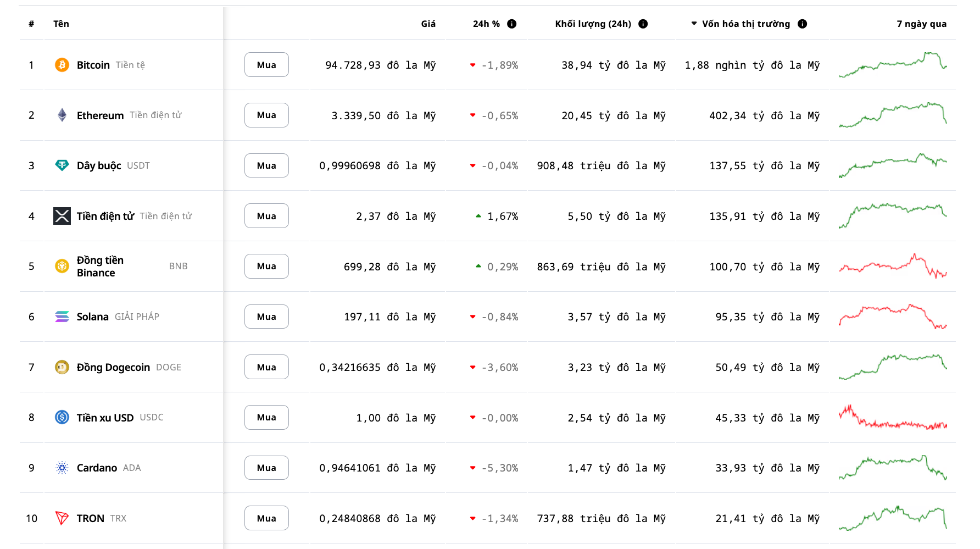Viewport: 980px width, 549px height.
Task: Click the Solana striped logo icon
Action: coord(62,317)
